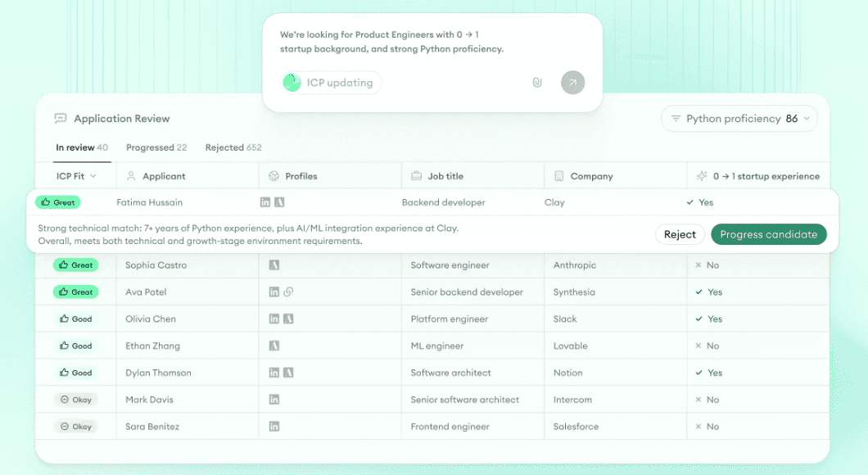This screenshot has height=475, width=868.
Task: Click the Senior backend developer job title
Action: tap(467, 292)
